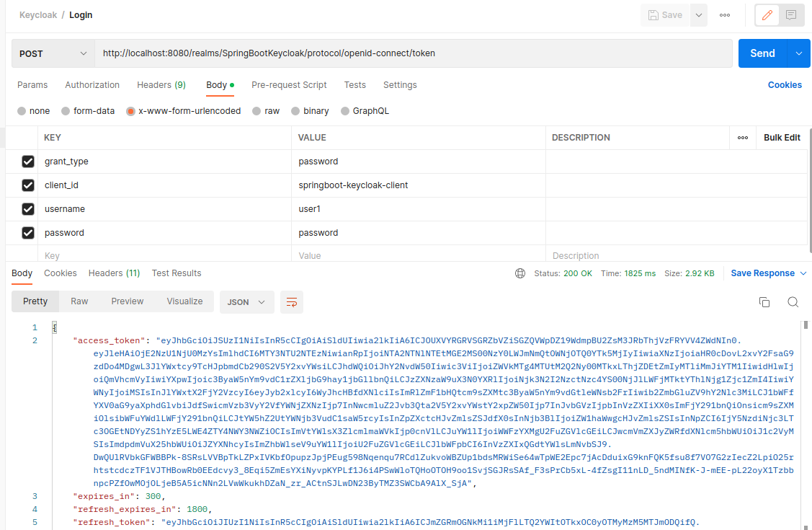Expand the Send options arrow
The width and height of the screenshot is (812, 530).
pos(799,53)
